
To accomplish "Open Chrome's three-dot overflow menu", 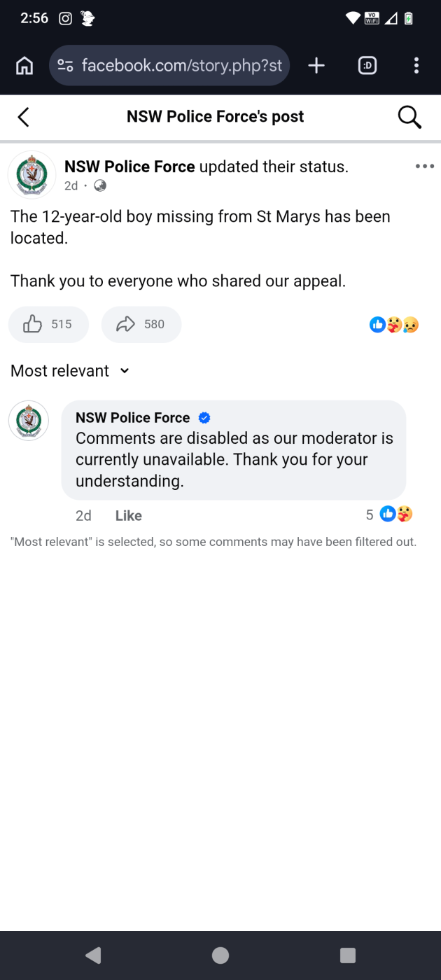I will point(416,66).
